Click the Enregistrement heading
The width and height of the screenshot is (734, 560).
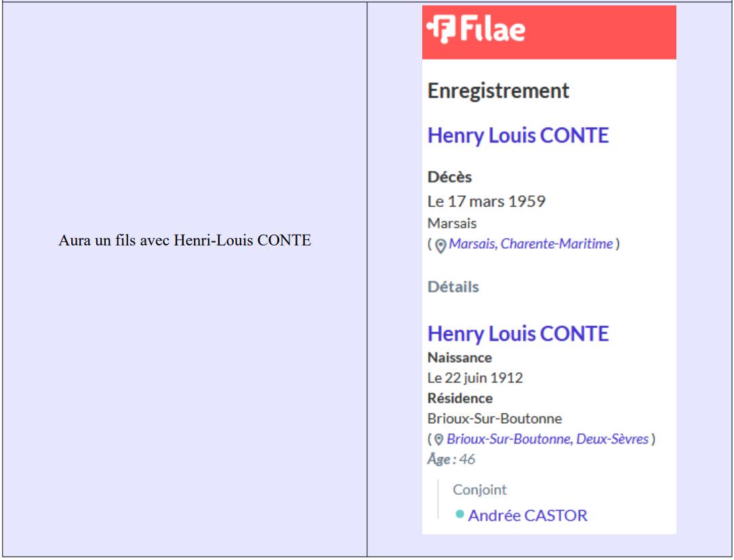pos(498,91)
